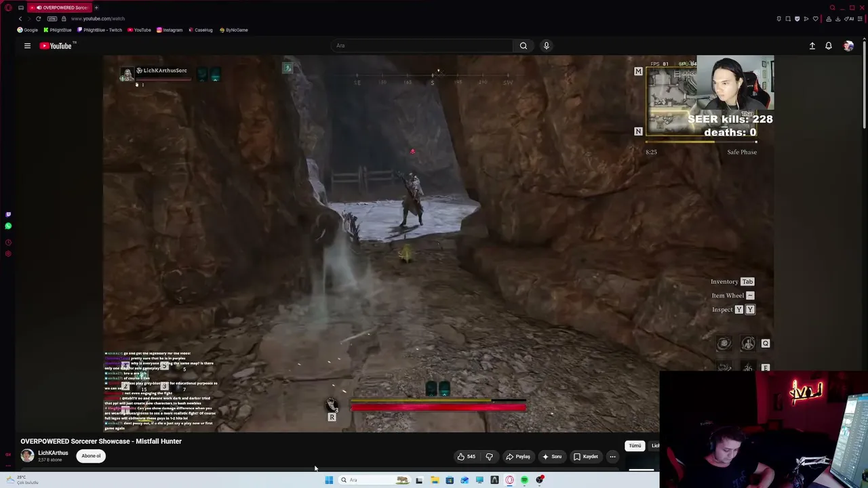Open the PNightBlue - Twitch bookmark
Screen dimensions: 868x488
click(x=100, y=30)
